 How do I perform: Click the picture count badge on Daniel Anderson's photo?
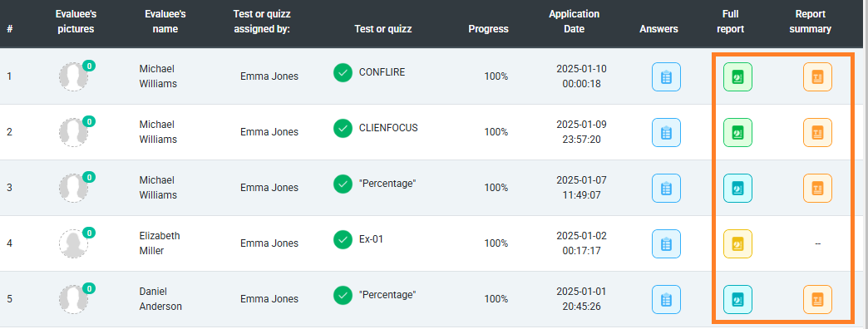pyautogui.click(x=89, y=288)
